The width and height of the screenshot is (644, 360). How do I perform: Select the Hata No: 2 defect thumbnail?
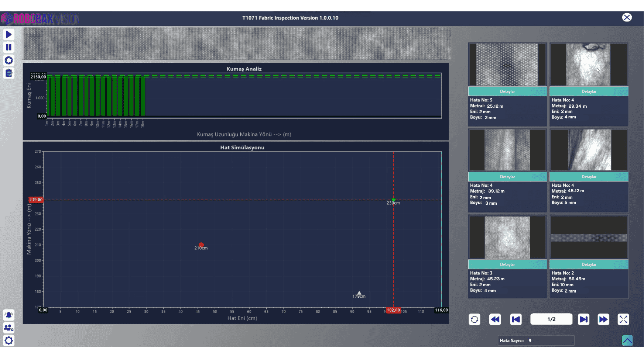(x=589, y=238)
